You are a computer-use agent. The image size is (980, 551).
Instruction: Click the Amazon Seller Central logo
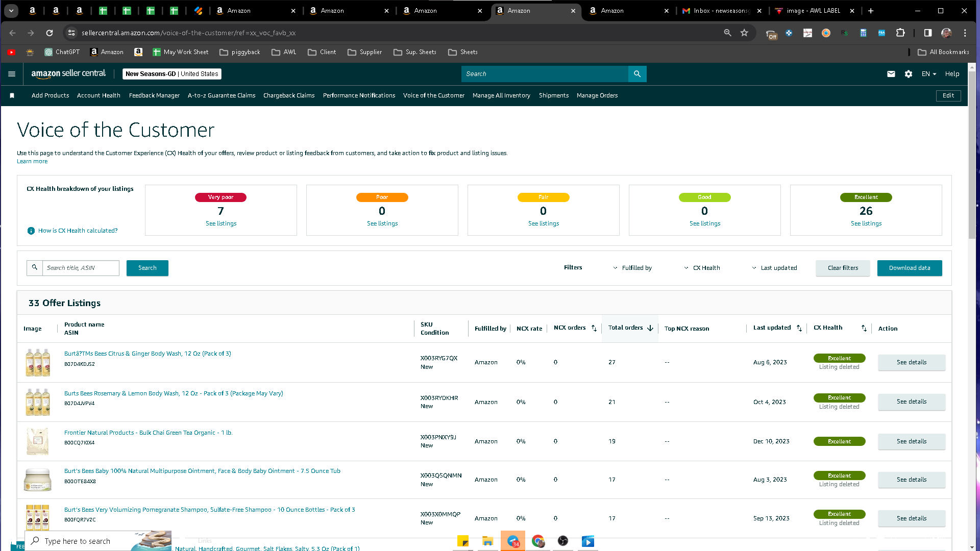(68, 73)
